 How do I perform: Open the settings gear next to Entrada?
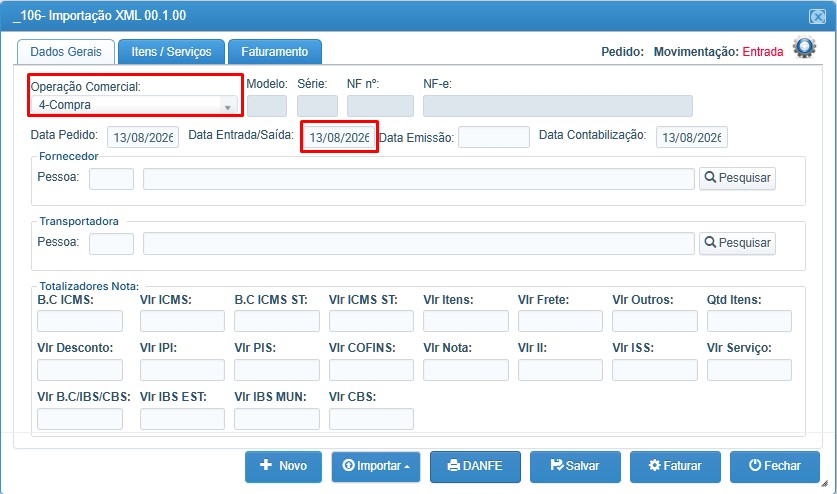pyautogui.click(x=804, y=48)
